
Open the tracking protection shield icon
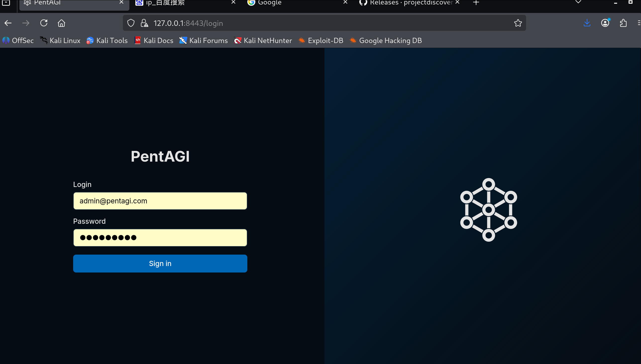click(x=131, y=23)
